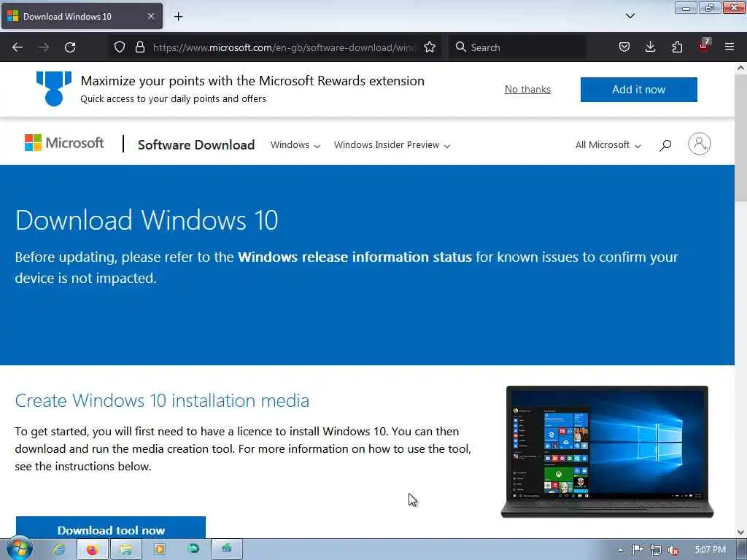
Task: Go back to the previous page
Action: click(x=18, y=47)
